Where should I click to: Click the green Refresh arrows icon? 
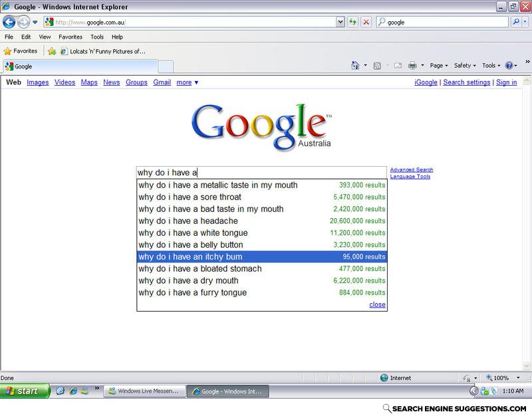pos(353,23)
